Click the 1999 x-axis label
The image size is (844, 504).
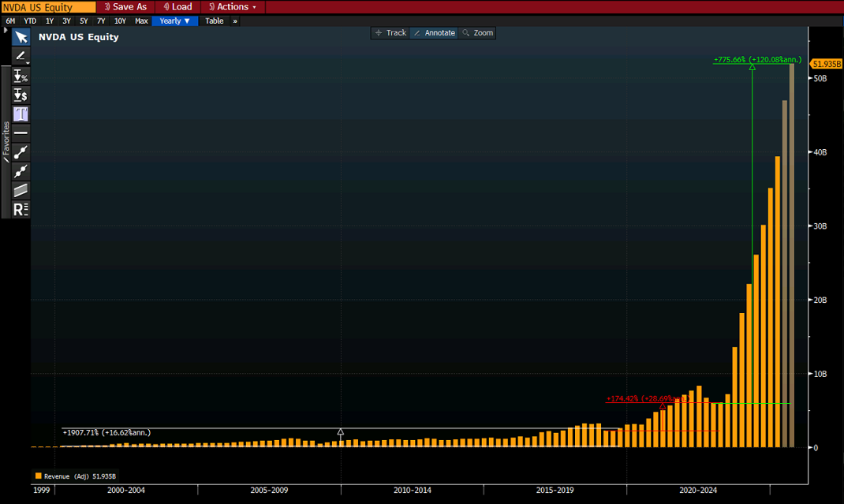coord(42,490)
